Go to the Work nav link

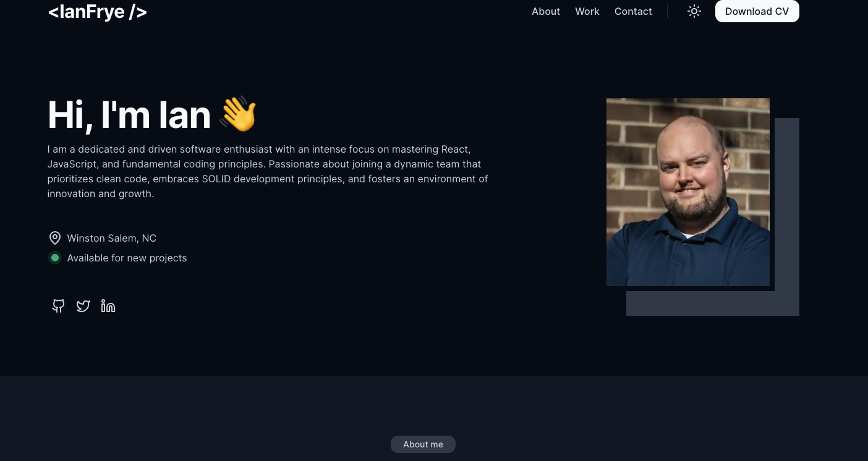(x=587, y=11)
